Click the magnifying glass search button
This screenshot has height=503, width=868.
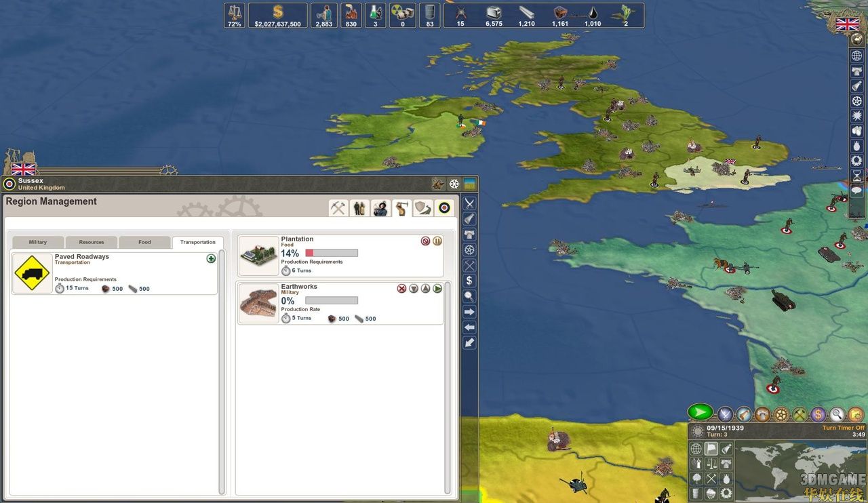coord(837,414)
